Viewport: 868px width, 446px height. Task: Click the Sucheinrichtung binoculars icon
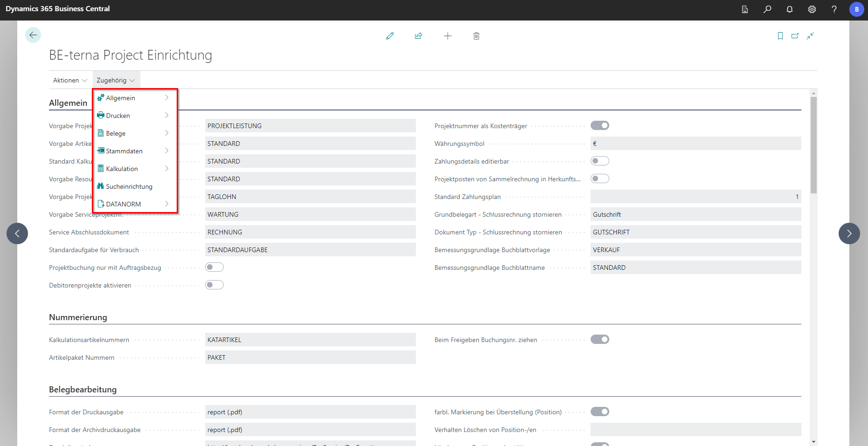click(101, 186)
